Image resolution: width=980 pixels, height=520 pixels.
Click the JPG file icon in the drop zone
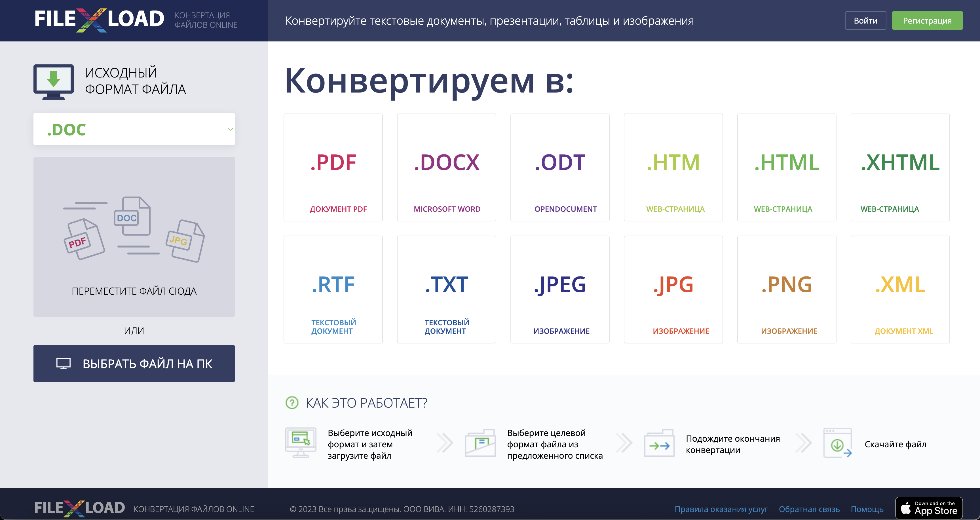click(x=185, y=241)
